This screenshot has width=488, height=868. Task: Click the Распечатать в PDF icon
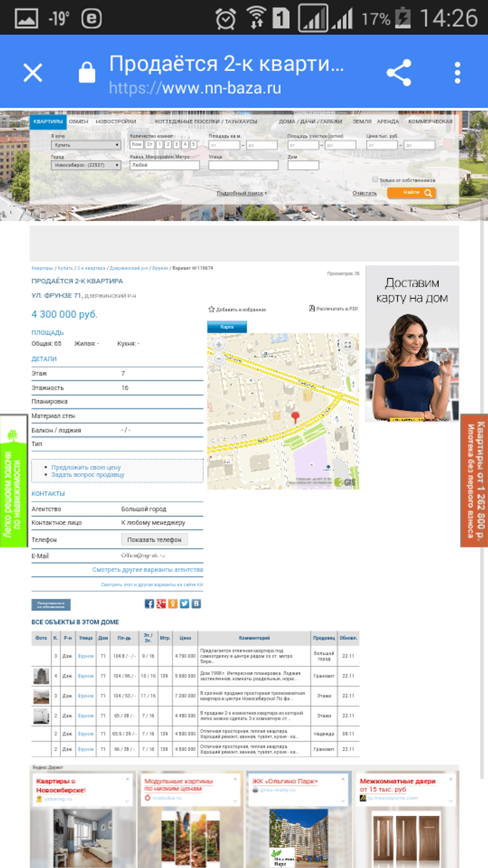[x=312, y=309]
